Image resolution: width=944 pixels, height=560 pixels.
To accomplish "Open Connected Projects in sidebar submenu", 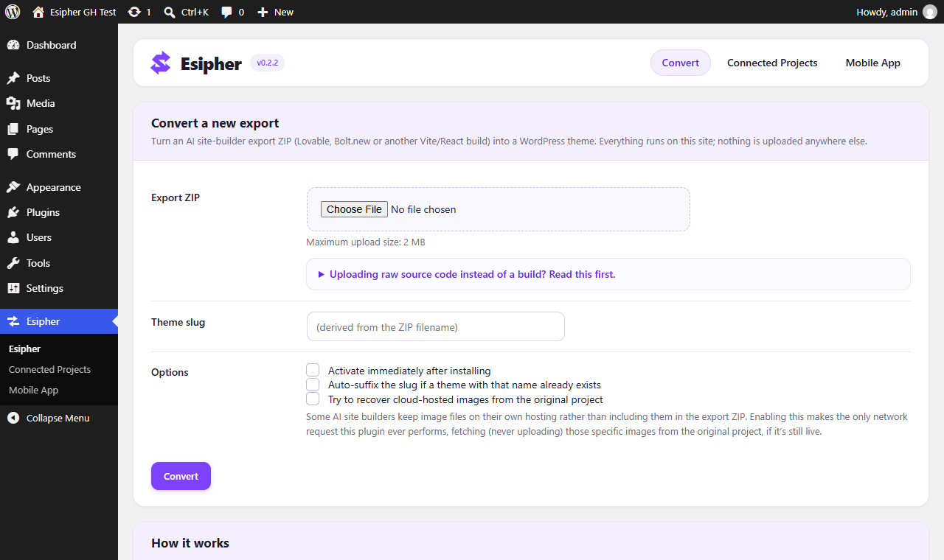I will click(x=49, y=369).
